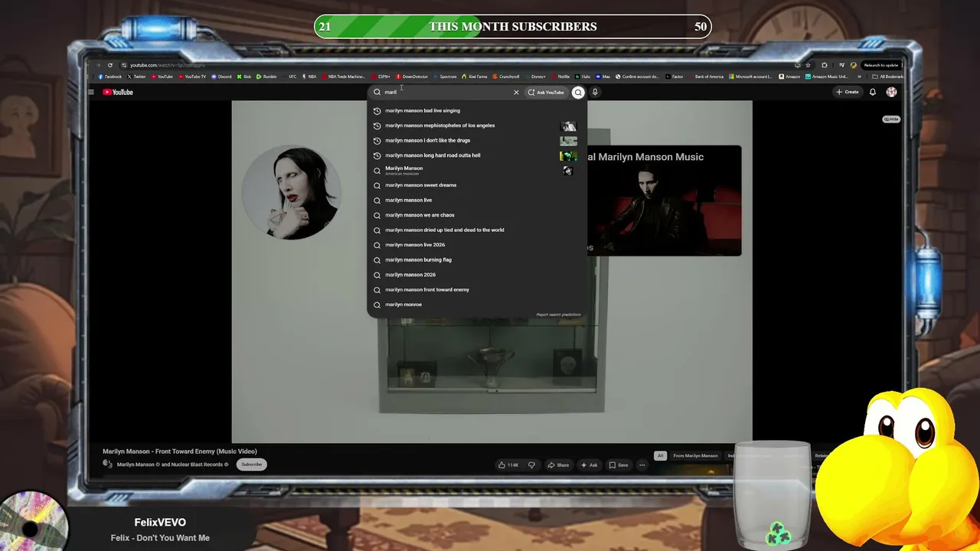
Task: Open the UFC bookmark
Action: pos(290,77)
